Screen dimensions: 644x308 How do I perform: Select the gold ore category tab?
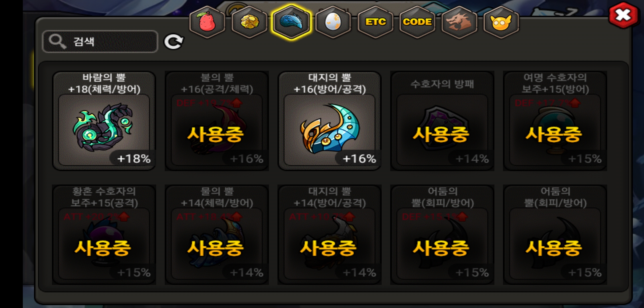coord(249,22)
